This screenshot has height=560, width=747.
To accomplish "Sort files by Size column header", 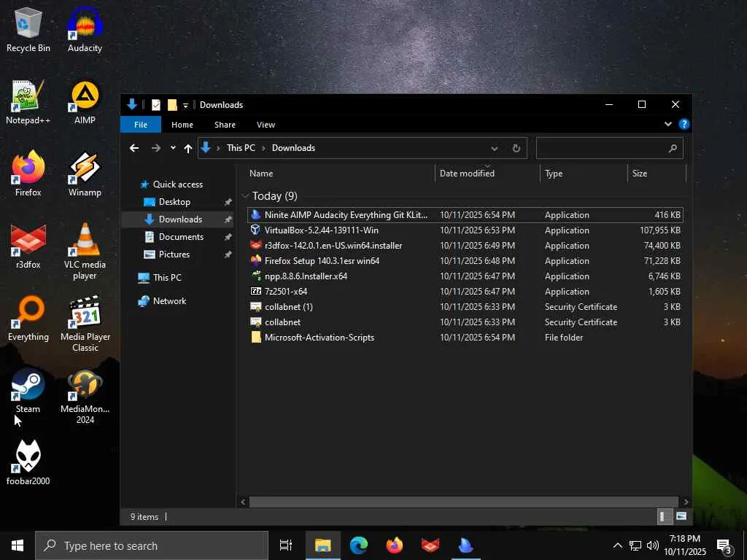I will point(657,174).
